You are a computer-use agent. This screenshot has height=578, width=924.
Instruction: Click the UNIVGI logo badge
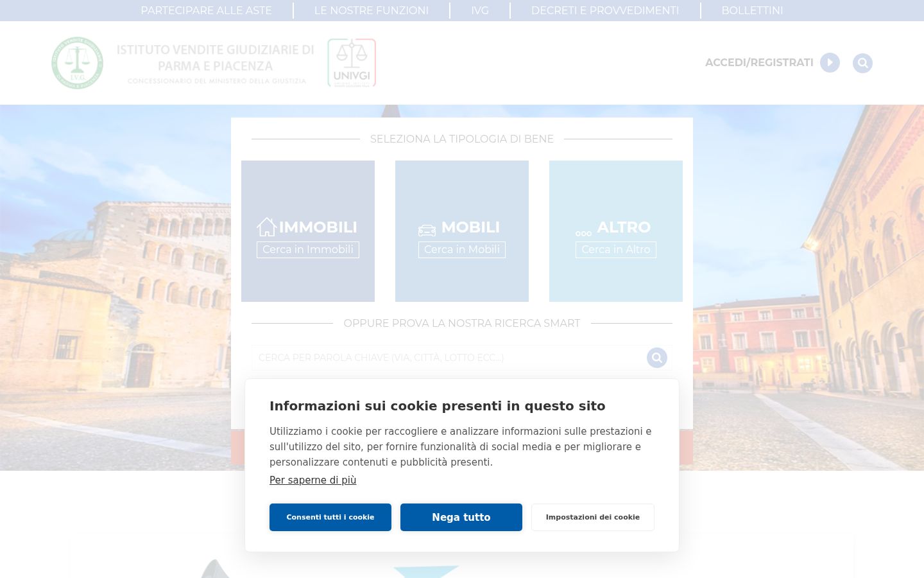point(352,63)
